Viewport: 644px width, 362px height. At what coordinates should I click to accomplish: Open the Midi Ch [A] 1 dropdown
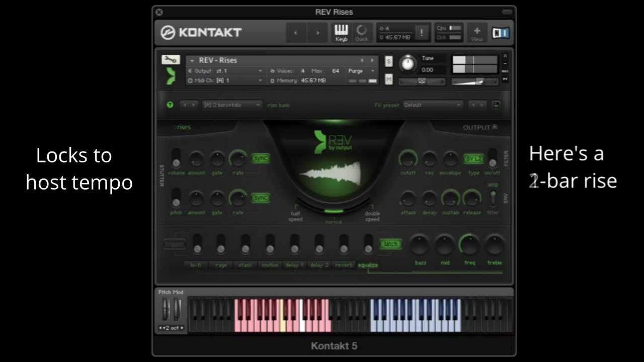(x=225, y=80)
